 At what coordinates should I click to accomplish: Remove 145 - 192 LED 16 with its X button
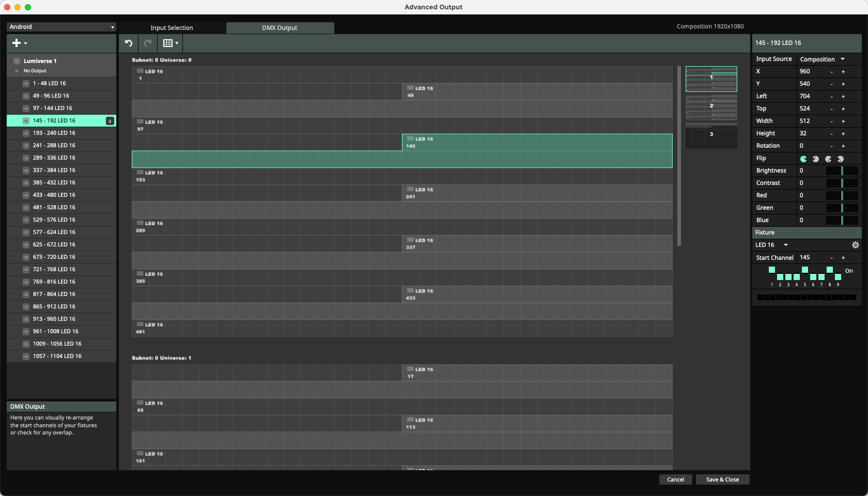coord(110,121)
